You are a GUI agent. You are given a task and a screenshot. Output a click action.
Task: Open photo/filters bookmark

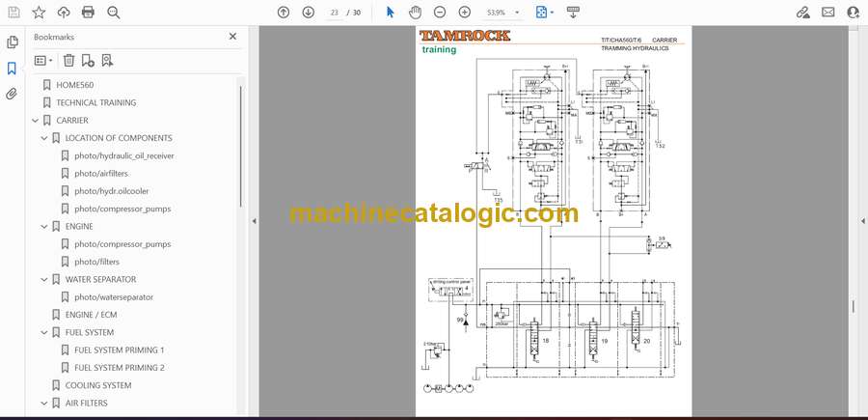point(96,262)
